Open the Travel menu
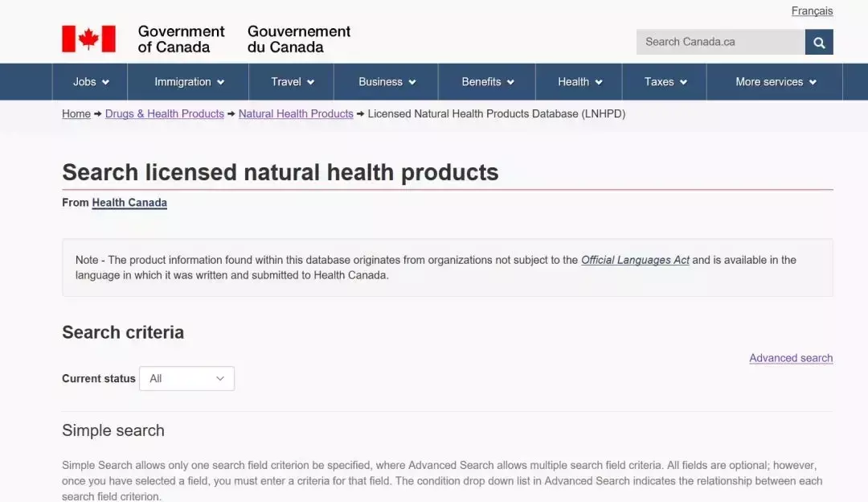The width and height of the screenshot is (868, 502). [x=292, y=82]
